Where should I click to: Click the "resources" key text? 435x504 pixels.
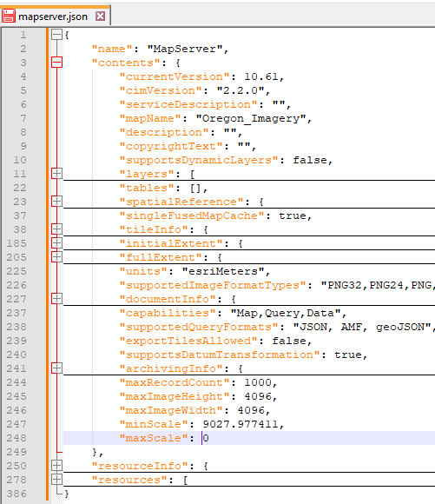(129, 480)
